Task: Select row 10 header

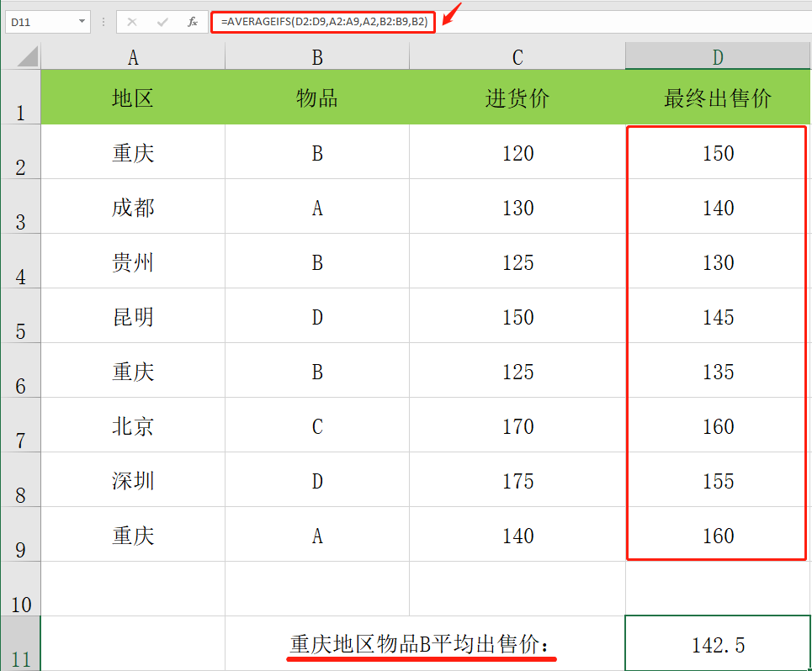Action: 20,589
